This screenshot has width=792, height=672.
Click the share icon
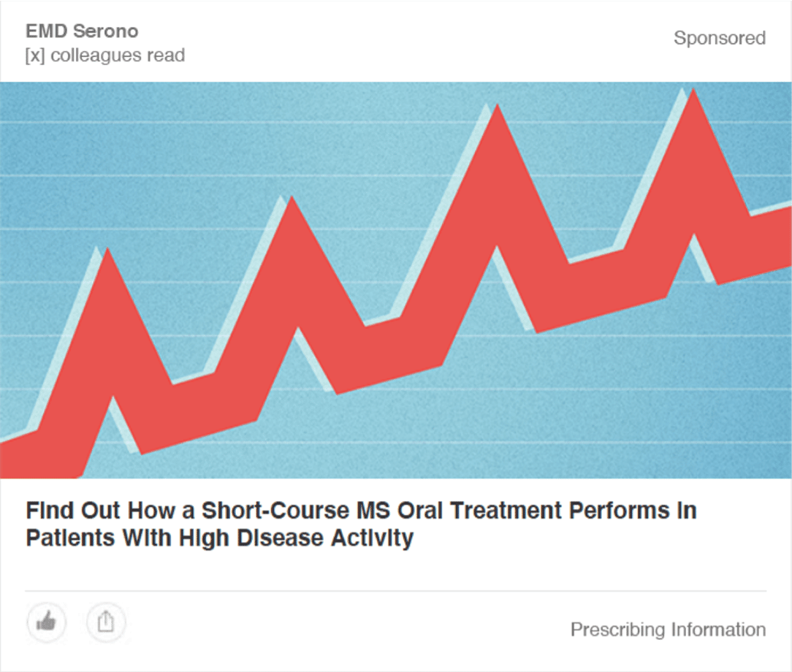click(106, 622)
